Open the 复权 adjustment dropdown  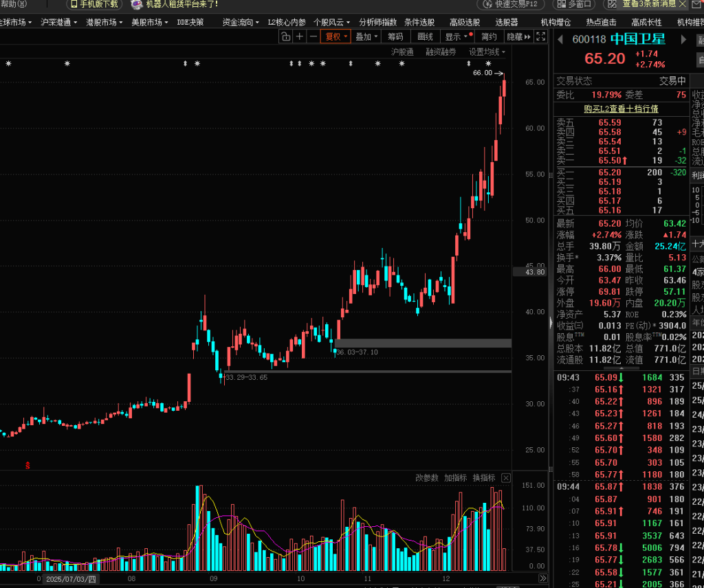(337, 36)
